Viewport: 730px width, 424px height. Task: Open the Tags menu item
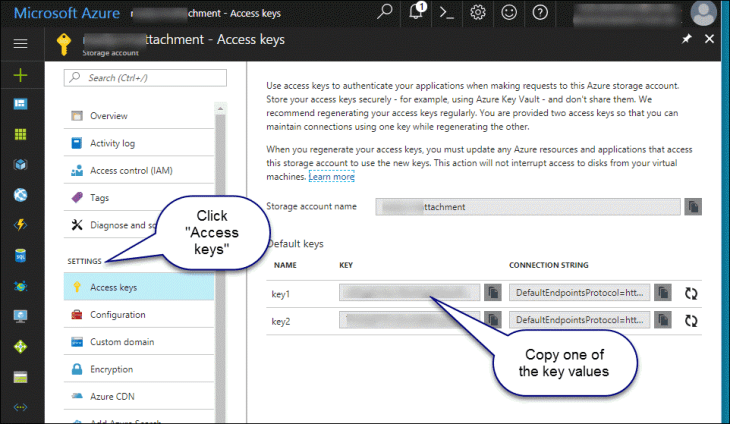tap(139, 198)
